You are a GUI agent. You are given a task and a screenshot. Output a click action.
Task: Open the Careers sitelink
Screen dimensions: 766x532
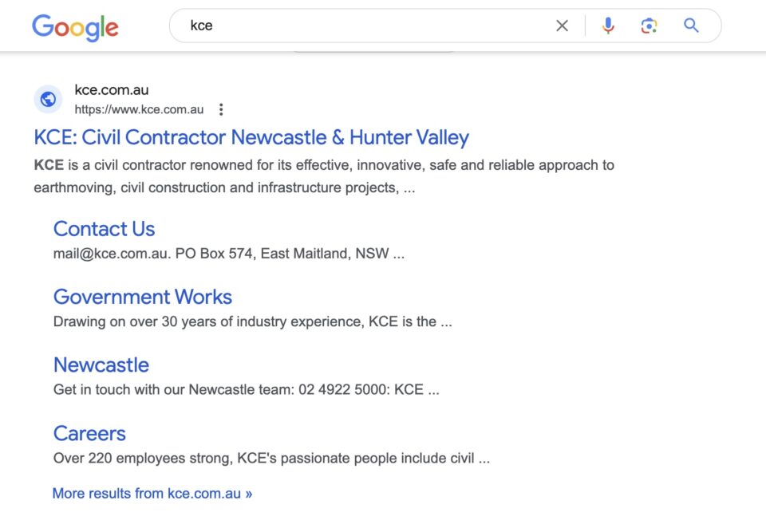coord(89,433)
